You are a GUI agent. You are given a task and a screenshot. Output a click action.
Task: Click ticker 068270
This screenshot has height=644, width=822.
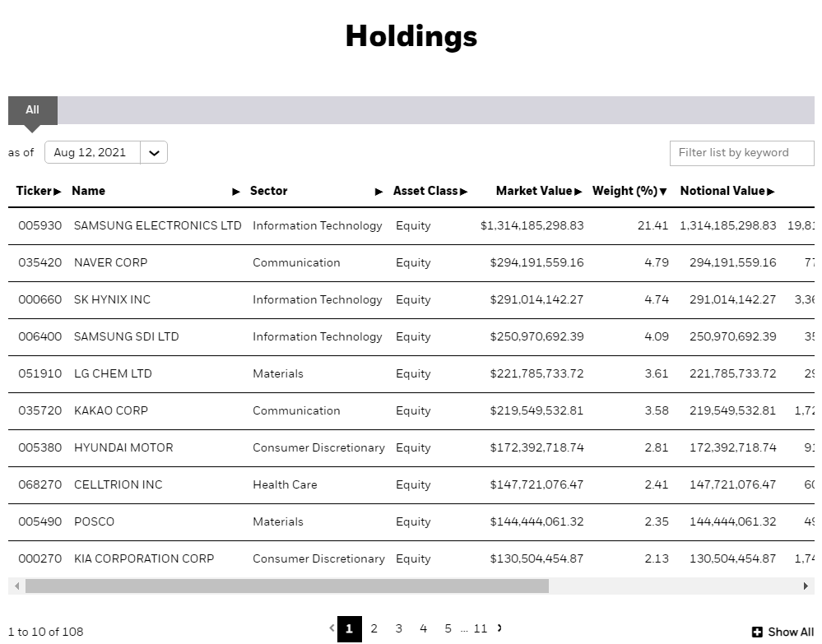point(39,484)
